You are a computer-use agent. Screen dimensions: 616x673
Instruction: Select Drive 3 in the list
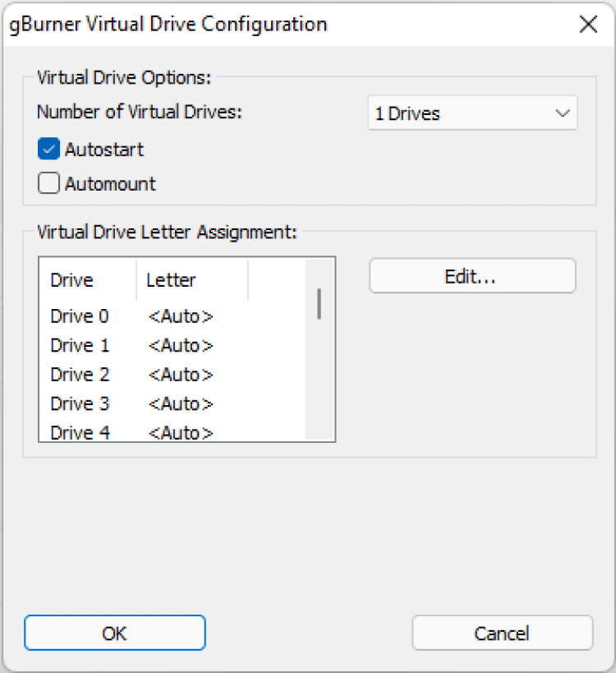pyautogui.click(x=80, y=403)
